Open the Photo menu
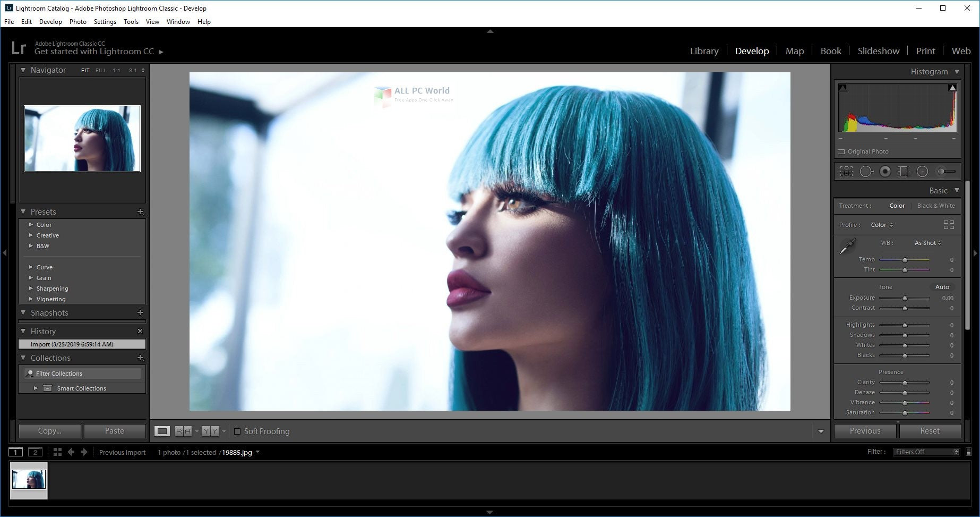This screenshot has width=980, height=517. [x=78, y=22]
